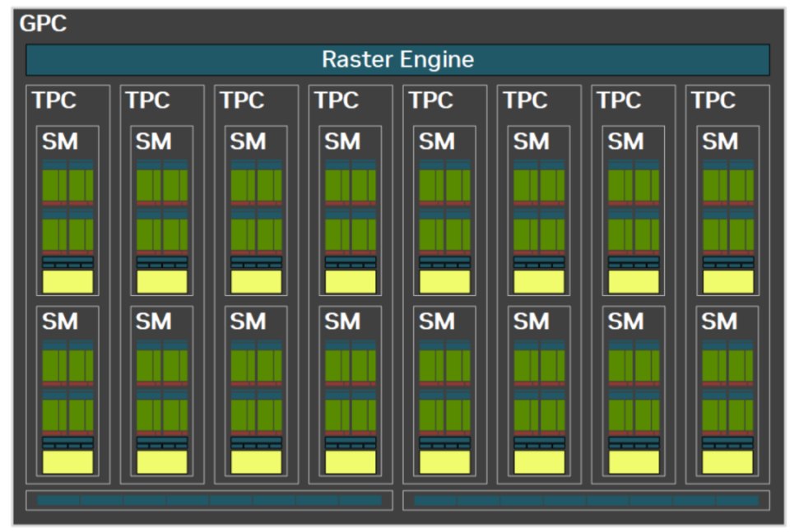This screenshot has width=790, height=532.
Task: Click the bottom SM label in the fourth TPC
Action: (x=342, y=322)
